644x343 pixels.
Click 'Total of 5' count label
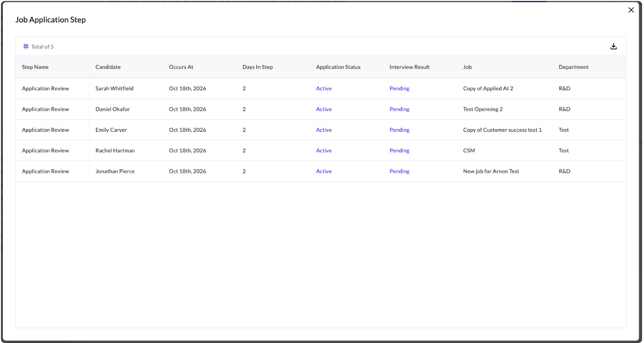click(x=42, y=47)
